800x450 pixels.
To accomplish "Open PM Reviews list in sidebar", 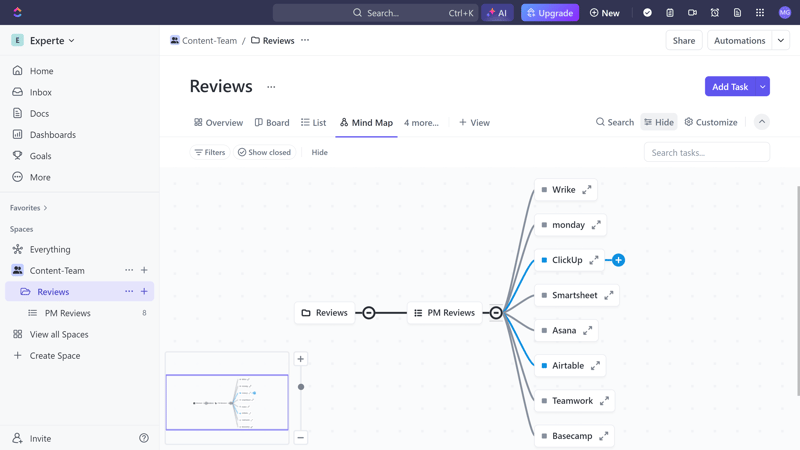I will 67,313.
